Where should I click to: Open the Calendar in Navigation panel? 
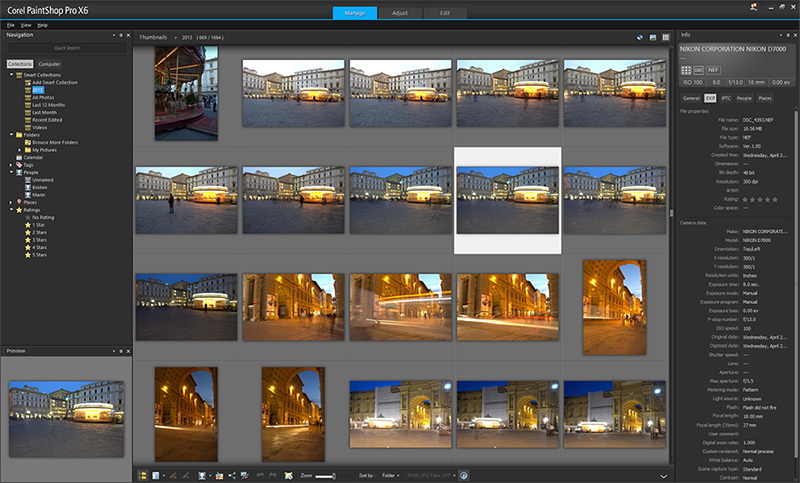pyautogui.click(x=33, y=157)
